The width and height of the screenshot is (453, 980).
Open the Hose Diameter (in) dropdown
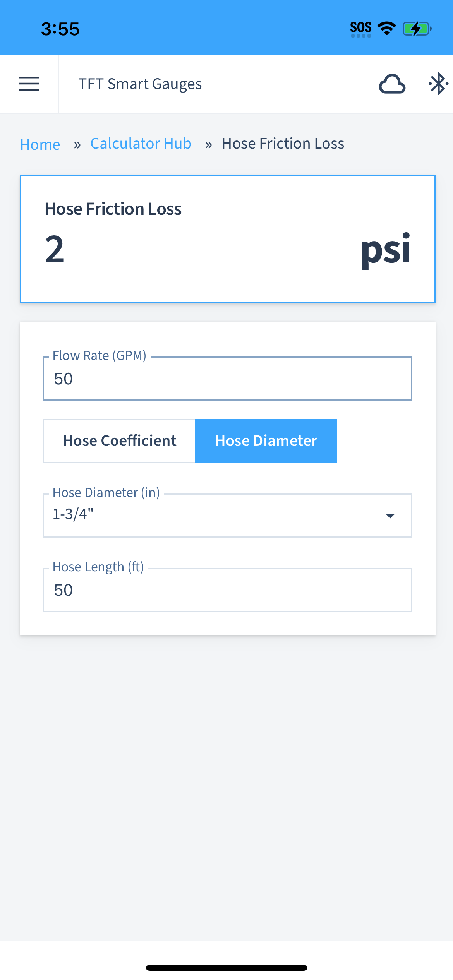coord(228,515)
